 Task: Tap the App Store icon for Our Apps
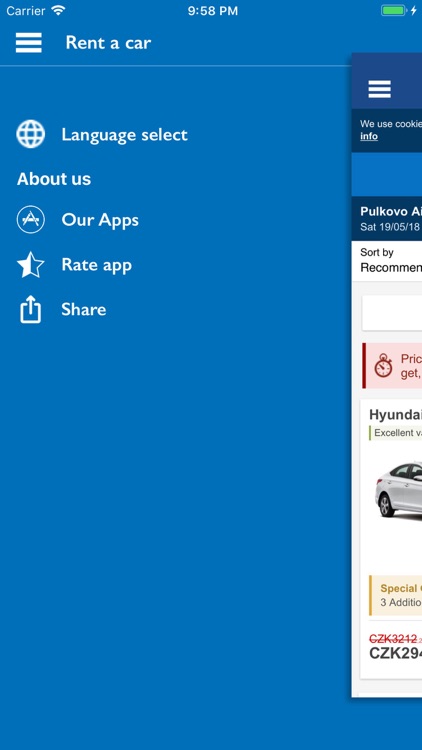coord(31,220)
